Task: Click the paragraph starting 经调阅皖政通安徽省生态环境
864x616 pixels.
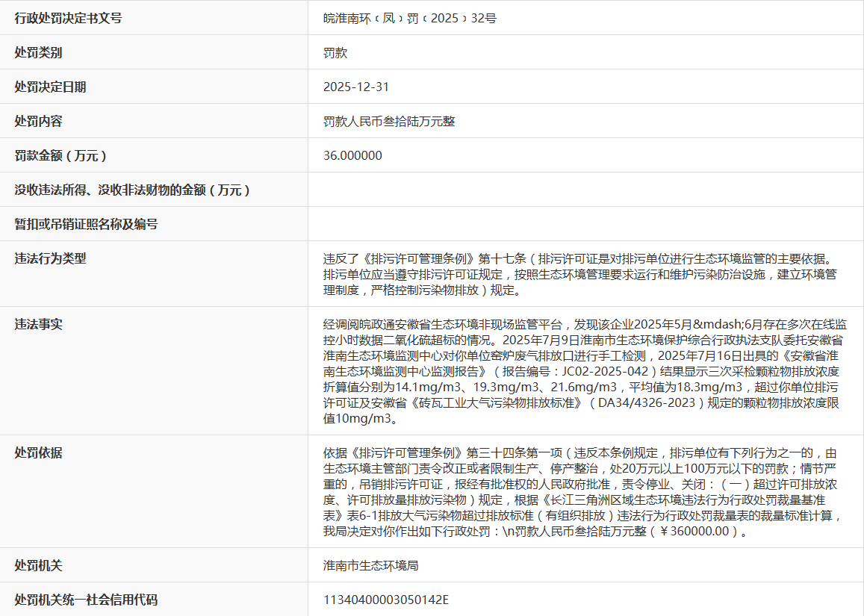Action: click(x=585, y=371)
